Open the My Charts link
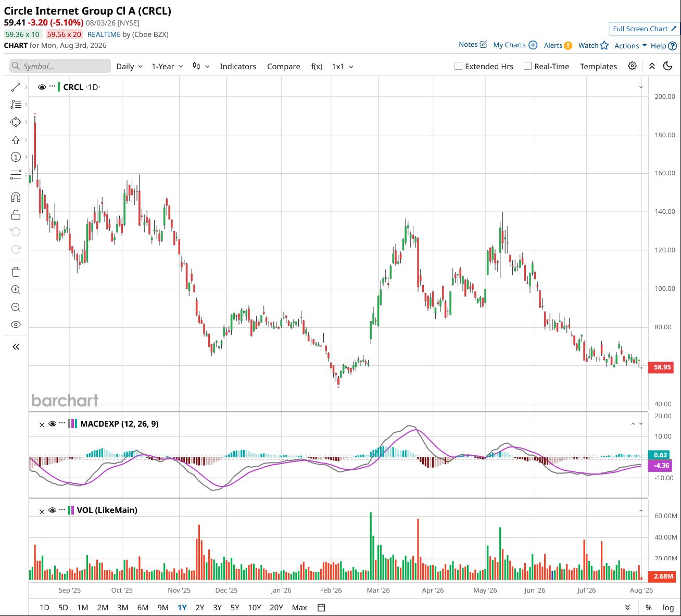Image resolution: width=681 pixels, height=616 pixels. (x=509, y=45)
